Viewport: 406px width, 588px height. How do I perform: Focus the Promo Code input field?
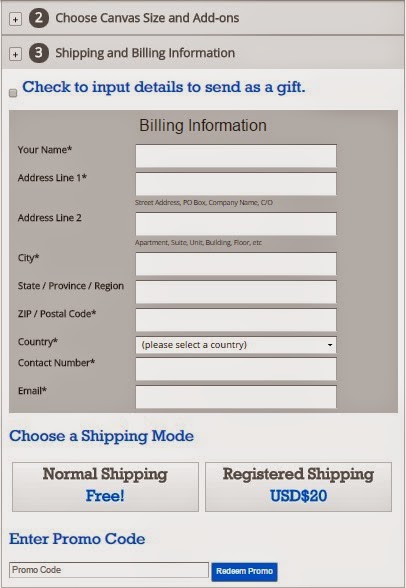(x=109, y=570)
